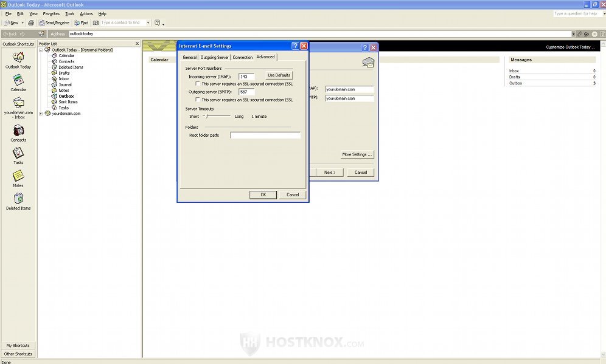Click the Address bar field showing outlook:today

pos(319,34)
